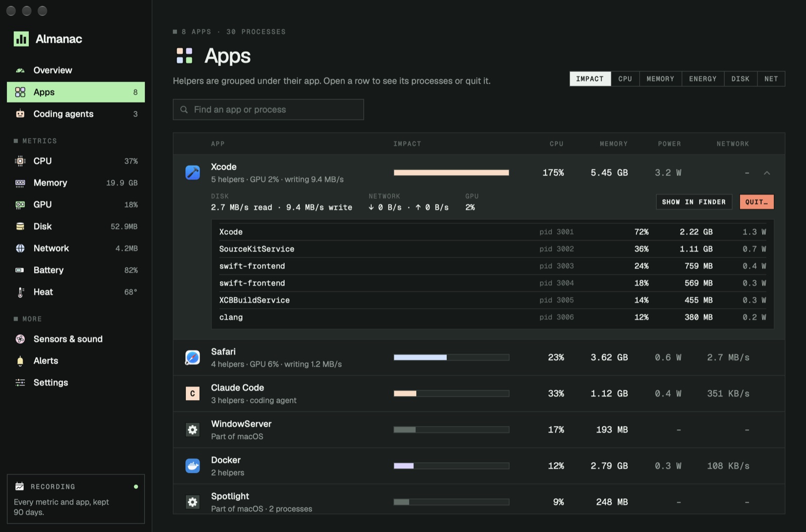Click Show in Finder button

pyautogui.click(x=694, y=202)
